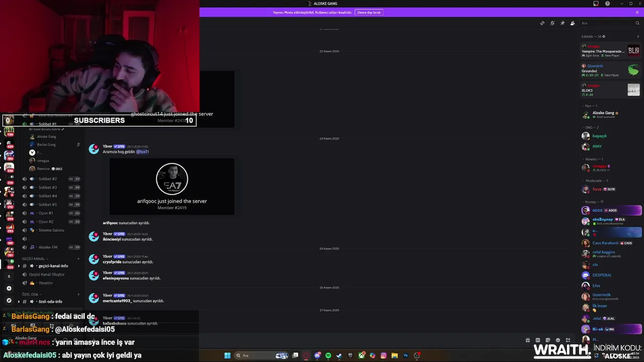Collapse the GEÇİCİ KANAL category

(x=34, y=258)
